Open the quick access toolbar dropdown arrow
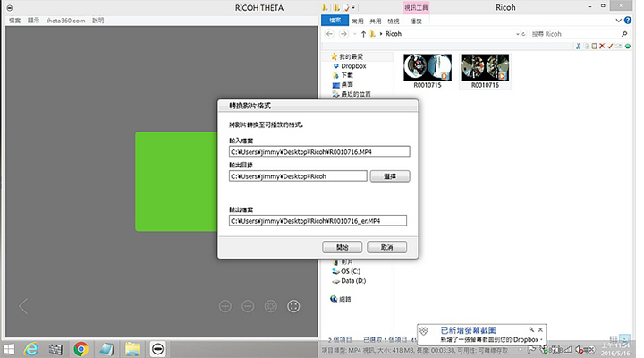This screenshot has height=358, width=644. pyautogui.click(x=353, y=7)
